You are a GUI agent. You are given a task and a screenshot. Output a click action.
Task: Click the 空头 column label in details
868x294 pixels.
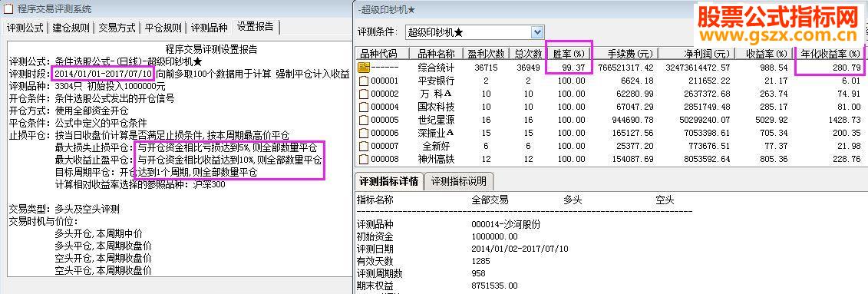pyautogui.click(x=665, y=200)
